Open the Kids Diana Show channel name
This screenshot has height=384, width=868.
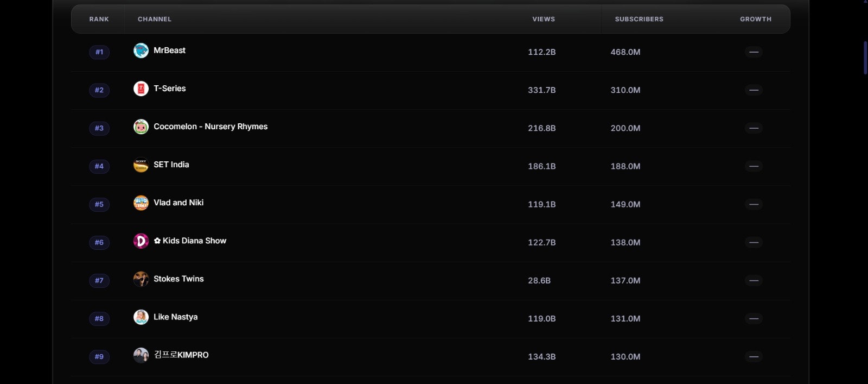[190, 241]
